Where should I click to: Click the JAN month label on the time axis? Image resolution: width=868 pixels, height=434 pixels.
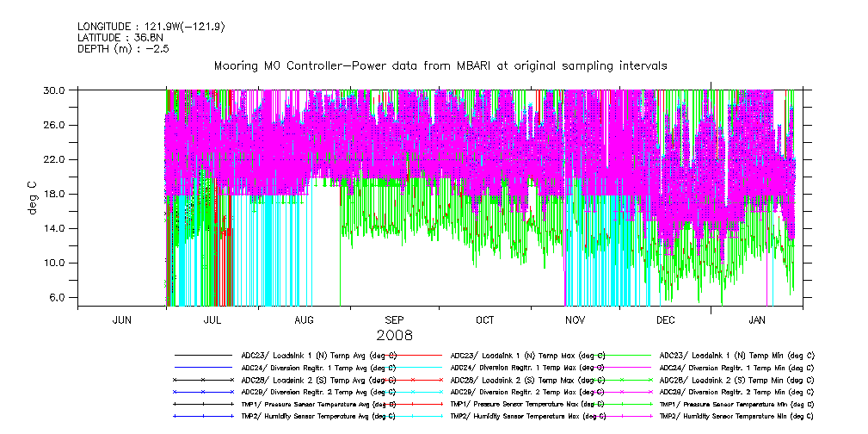pyautogui.click(x=757, y=319)
